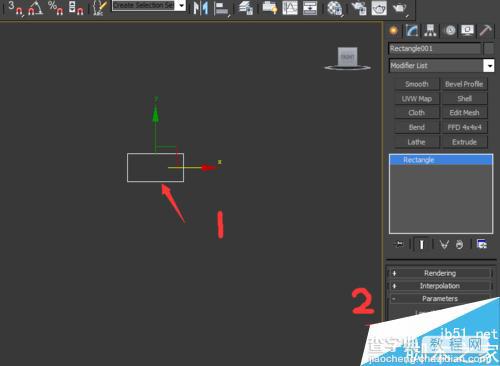
Task: Switch to the Motion panel tab
Action: point(450,31)
